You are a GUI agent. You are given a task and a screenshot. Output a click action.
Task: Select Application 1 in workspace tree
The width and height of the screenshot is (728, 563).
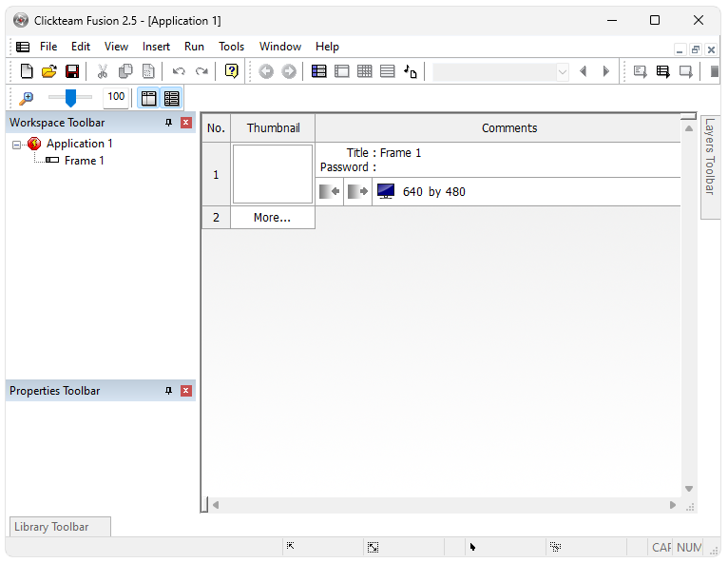pyautogui.click(x=79, y=144)
